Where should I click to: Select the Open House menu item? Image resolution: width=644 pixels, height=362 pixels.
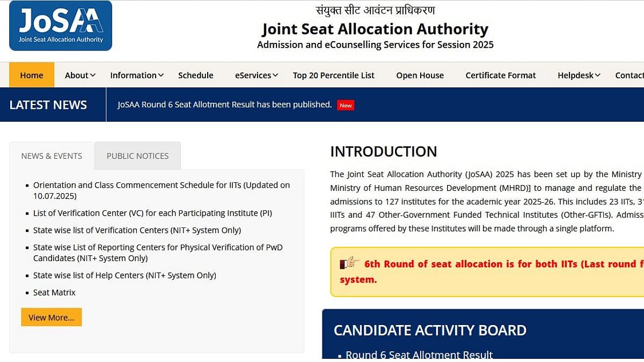420,75
